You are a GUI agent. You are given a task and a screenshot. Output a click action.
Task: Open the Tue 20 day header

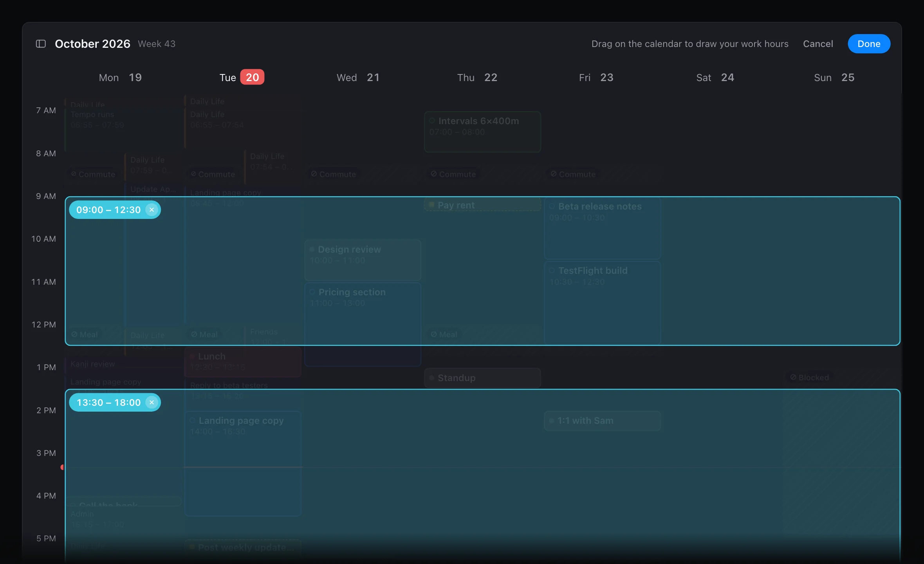tap(242, 78)
